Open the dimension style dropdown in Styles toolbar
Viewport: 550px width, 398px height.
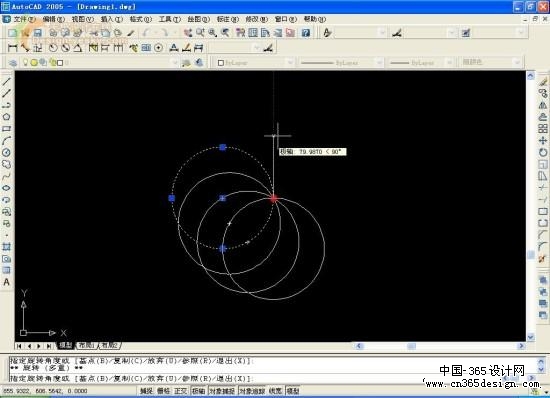click(452, 33)
